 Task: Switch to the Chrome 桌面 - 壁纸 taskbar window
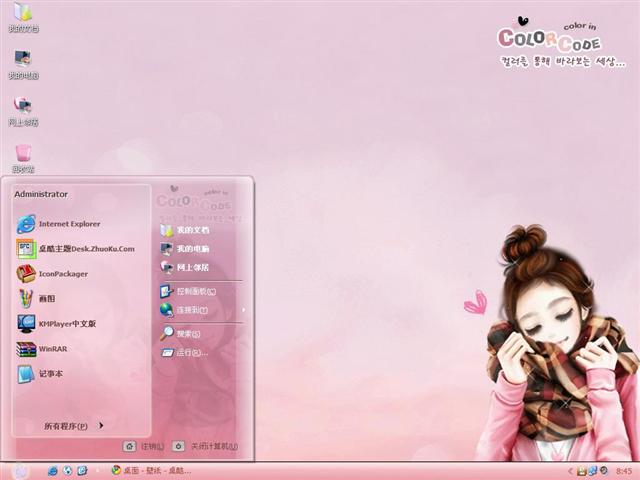click(152, 471)
